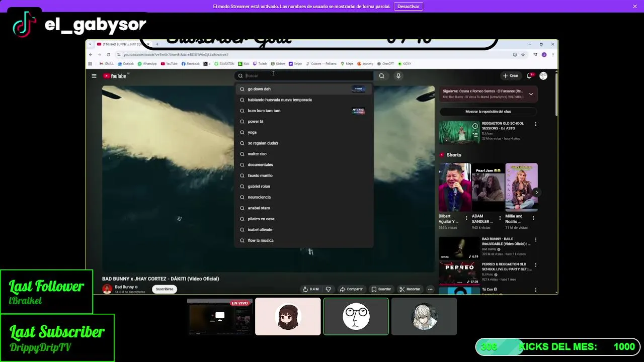Choose the 'isabel allende' suggestion
Viewport: 644px width, 362px height.
[x=304, y=229]
